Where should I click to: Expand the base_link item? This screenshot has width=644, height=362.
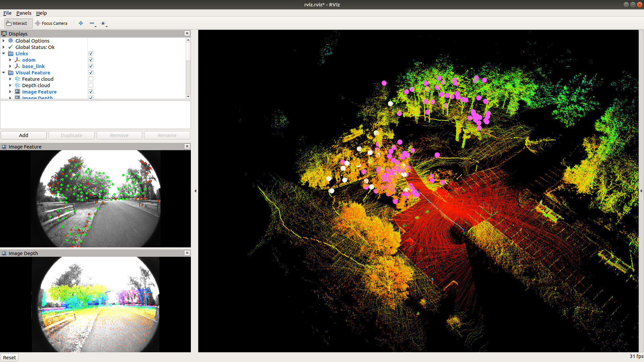(x=10, y=66)
